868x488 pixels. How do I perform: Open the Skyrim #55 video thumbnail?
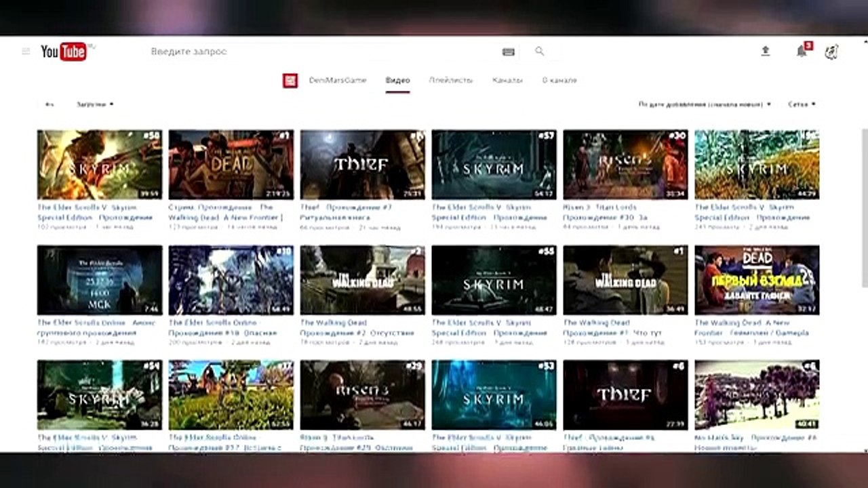[x=494, y=280]
